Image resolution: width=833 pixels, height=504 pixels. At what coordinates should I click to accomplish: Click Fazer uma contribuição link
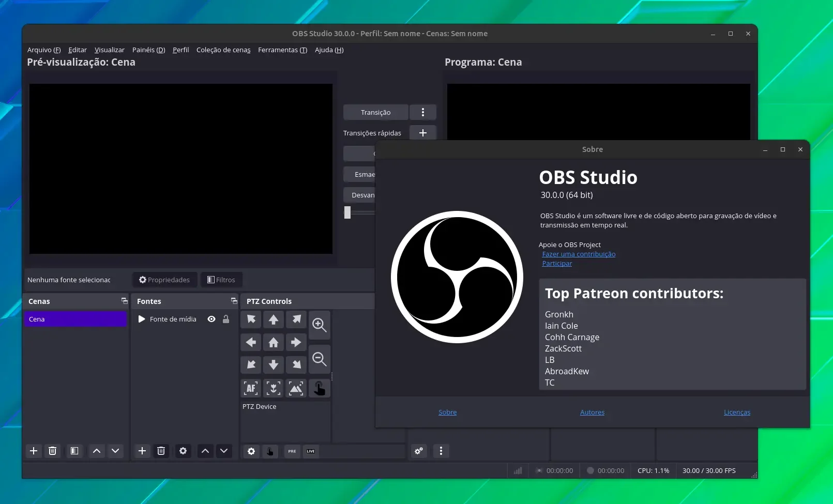point(579,254)
